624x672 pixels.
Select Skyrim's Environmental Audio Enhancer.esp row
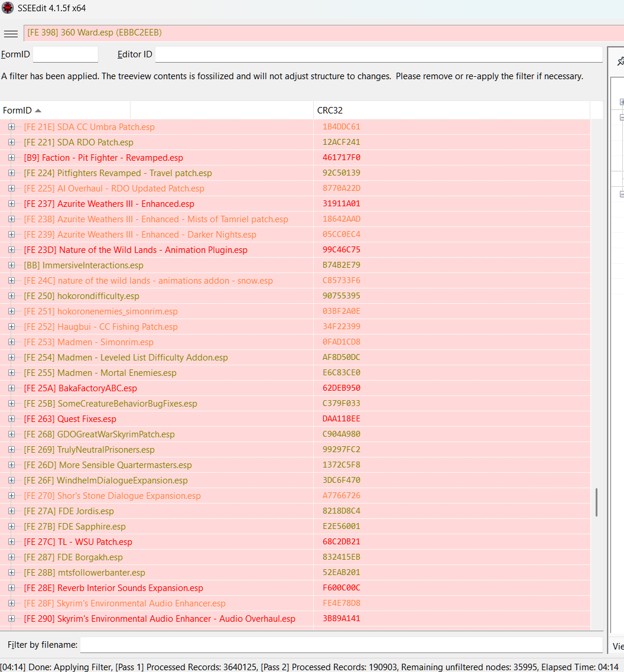(x=295, y=603)
